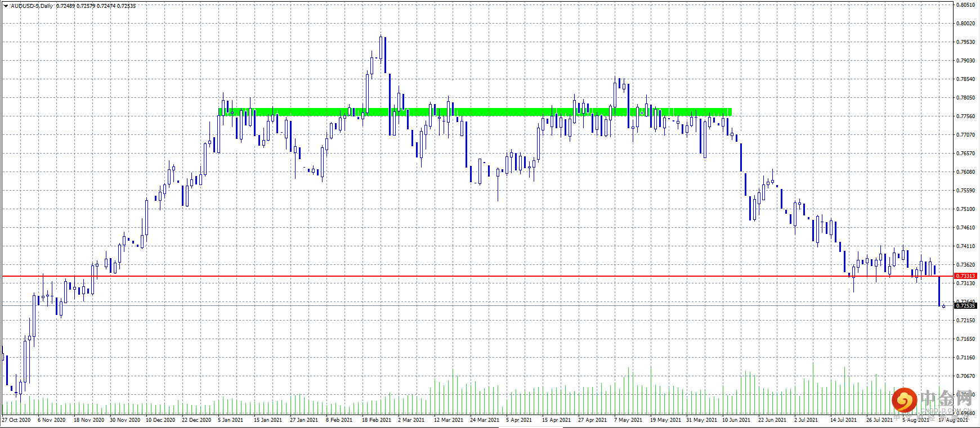
Task: Click the 18 Nov 2020 date label
Action: point(89,420)
